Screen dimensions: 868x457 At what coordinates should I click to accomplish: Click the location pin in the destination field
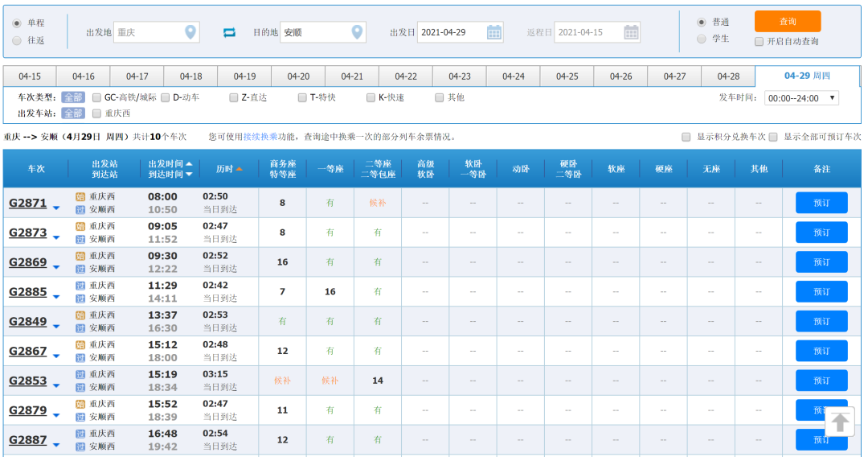point(357,32)
